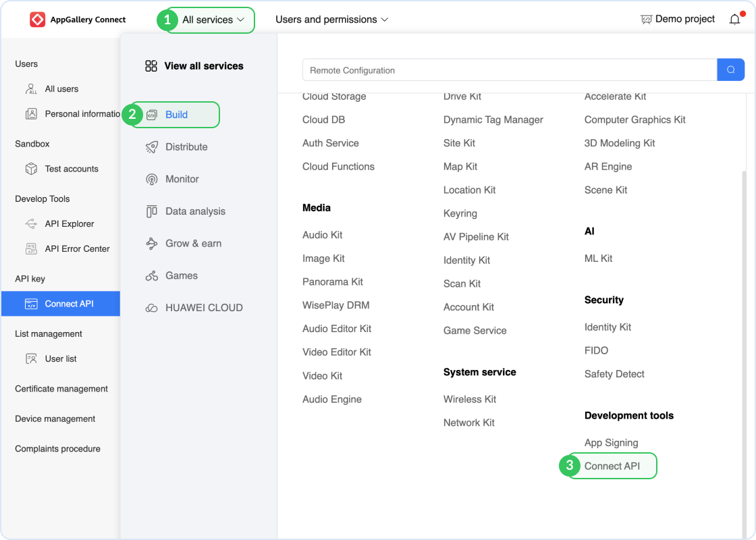
Task: Open 3D Modeling Kit service
Action: pos(620,143)
